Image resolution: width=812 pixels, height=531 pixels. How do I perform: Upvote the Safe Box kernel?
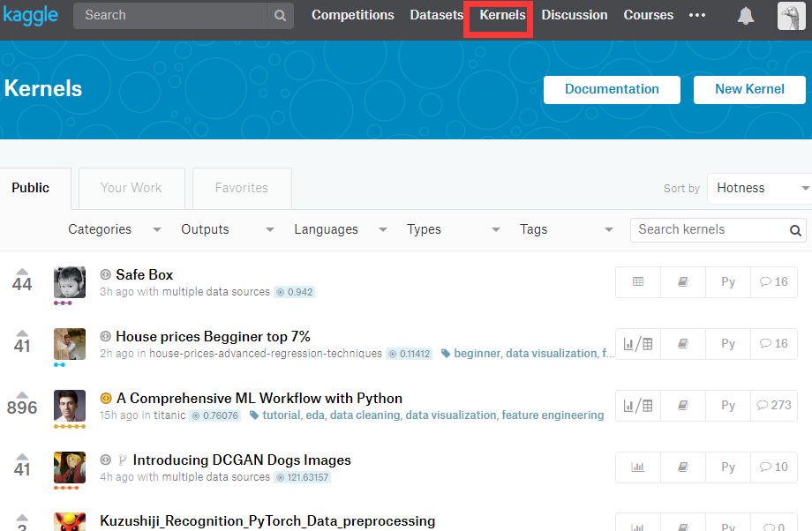point(22,272)
